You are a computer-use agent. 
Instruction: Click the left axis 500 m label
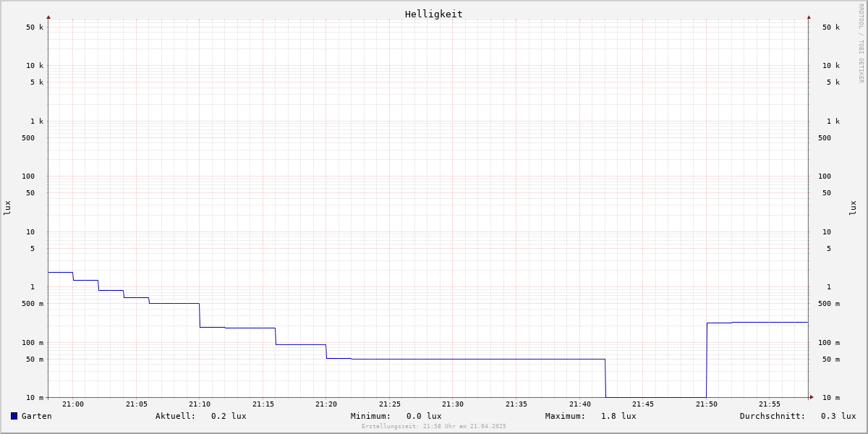[33, 304]
